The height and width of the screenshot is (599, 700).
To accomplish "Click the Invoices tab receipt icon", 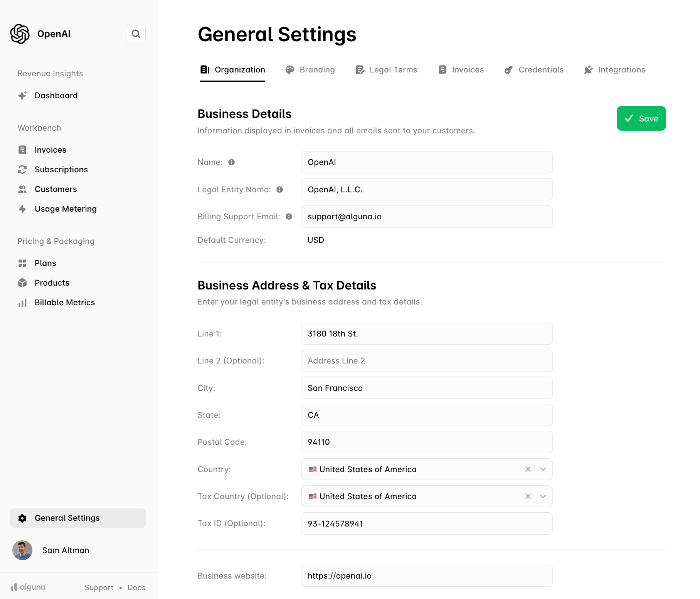I will [x=443, y=70].
